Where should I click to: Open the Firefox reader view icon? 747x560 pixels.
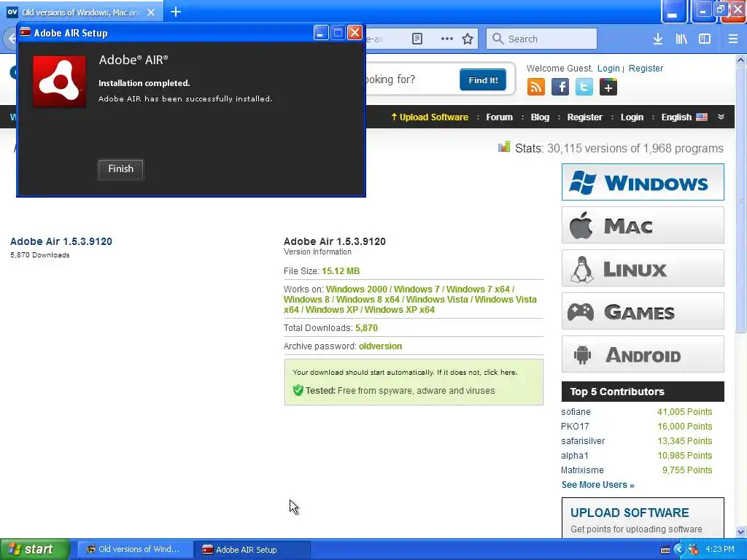pos(417,39)
